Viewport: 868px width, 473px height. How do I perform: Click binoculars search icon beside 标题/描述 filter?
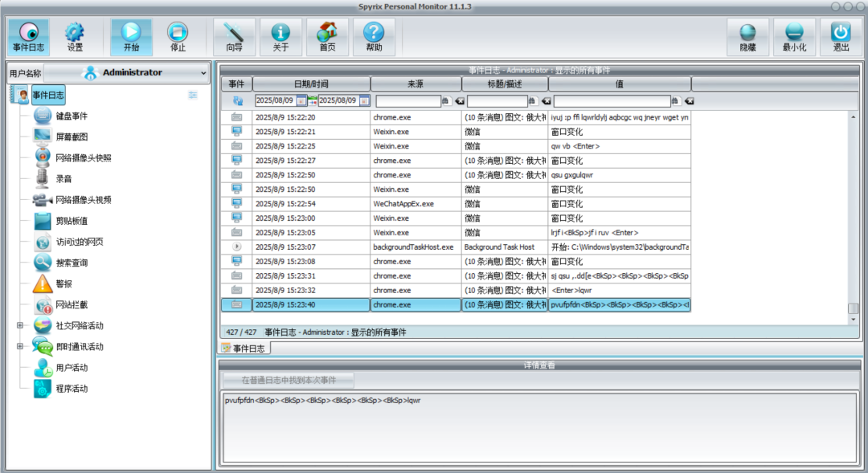(x=533, y=100)
